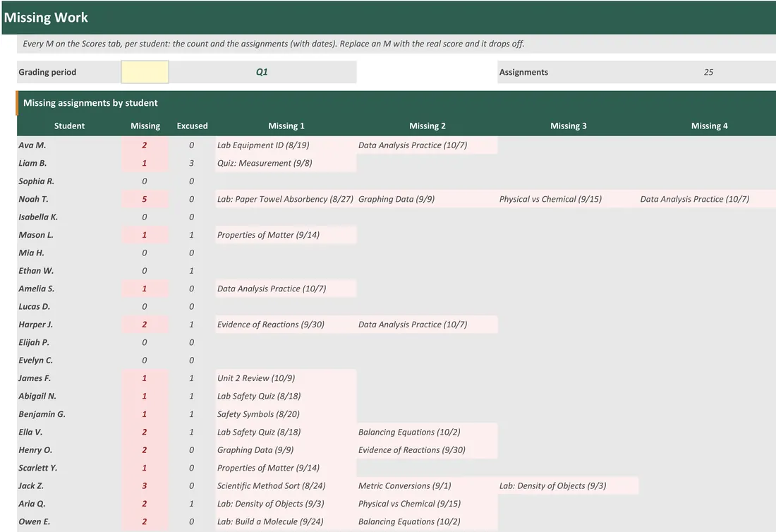776x532 pixels.
Task: Click the Grading period label cell
Action: pyautogui.click(x=69, y=72)
